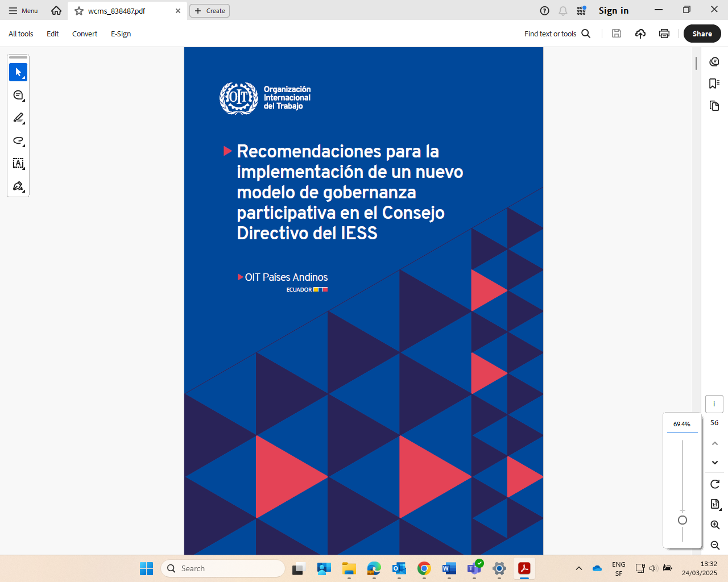Upload the file to the cloud
The height and width of the screenshot is (582, 728).
pyautogui.click(x=640, y=34)
